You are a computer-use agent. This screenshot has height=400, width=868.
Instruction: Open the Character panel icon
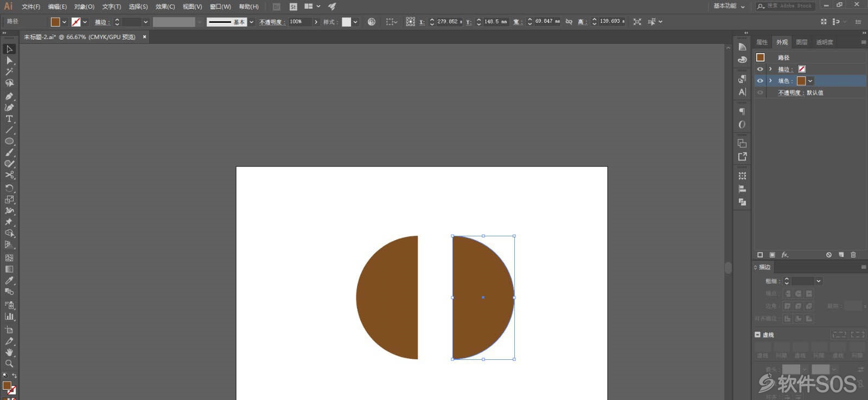pyautogui.click(x=742, y=92)
